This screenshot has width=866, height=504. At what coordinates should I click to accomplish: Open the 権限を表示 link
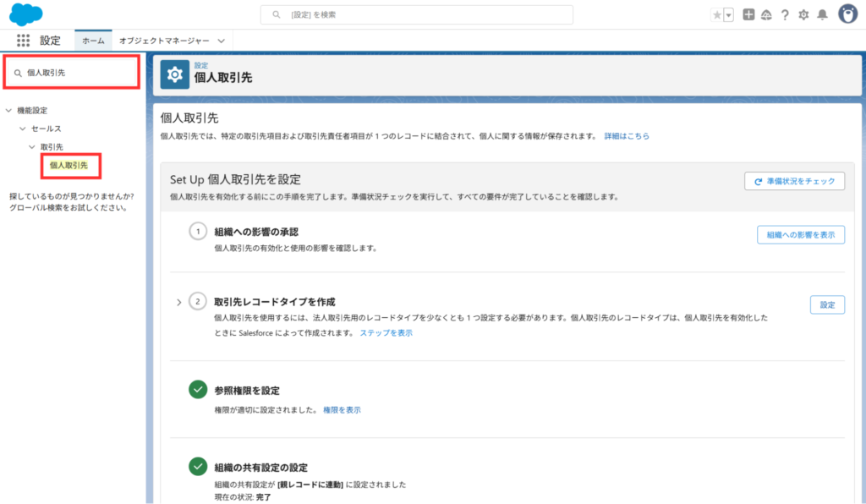click(342, 409)
